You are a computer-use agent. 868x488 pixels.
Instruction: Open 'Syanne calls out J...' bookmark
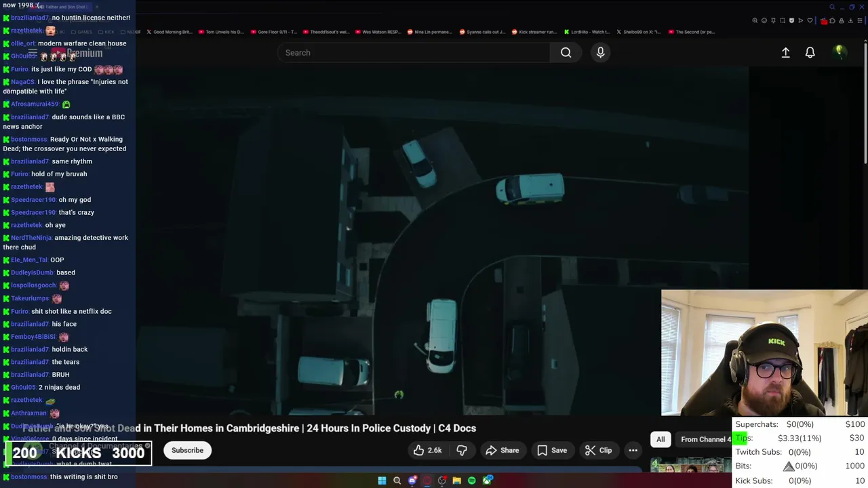pyautogui.click(x=482, y=32)
